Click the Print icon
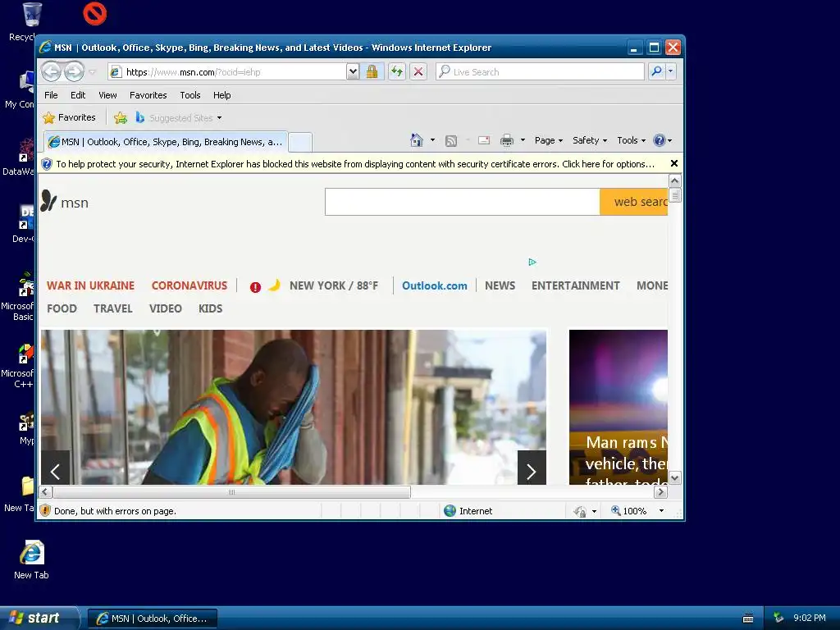 (x=507, y=140)
